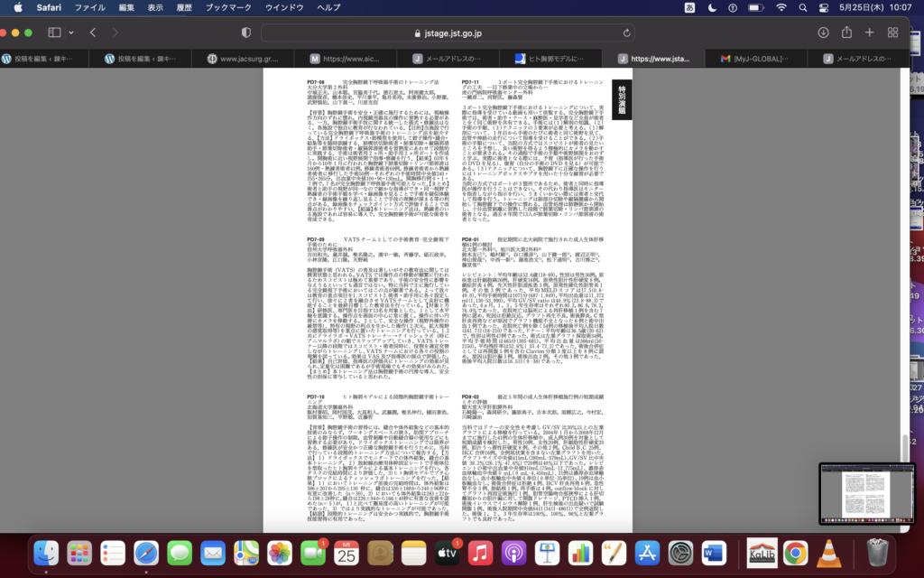Launch VLC from the Dock
924x578 pixels.
828,553
